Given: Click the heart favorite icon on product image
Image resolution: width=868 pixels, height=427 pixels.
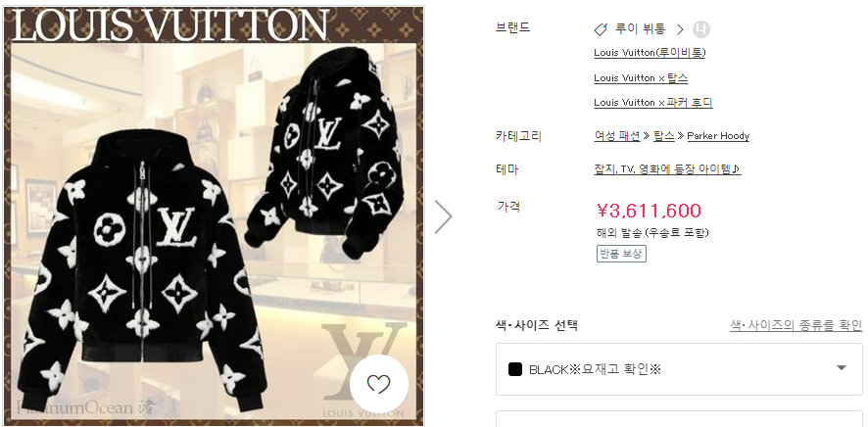Looking at the screenshot, I should [379, 384].
